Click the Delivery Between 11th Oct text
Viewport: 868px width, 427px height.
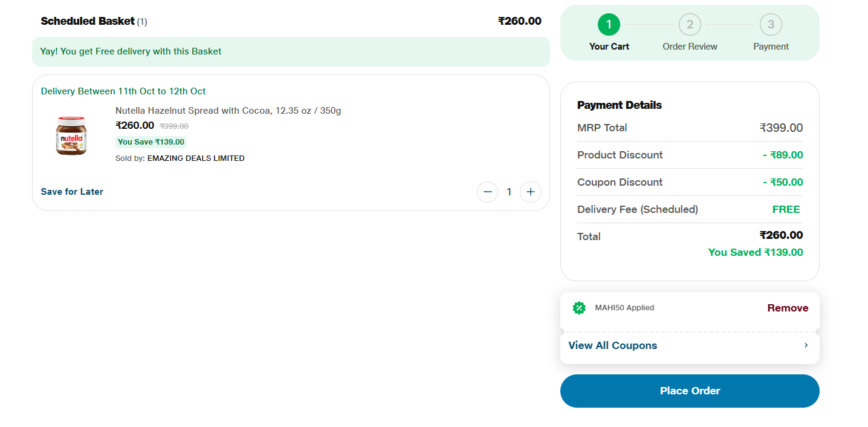123,91
